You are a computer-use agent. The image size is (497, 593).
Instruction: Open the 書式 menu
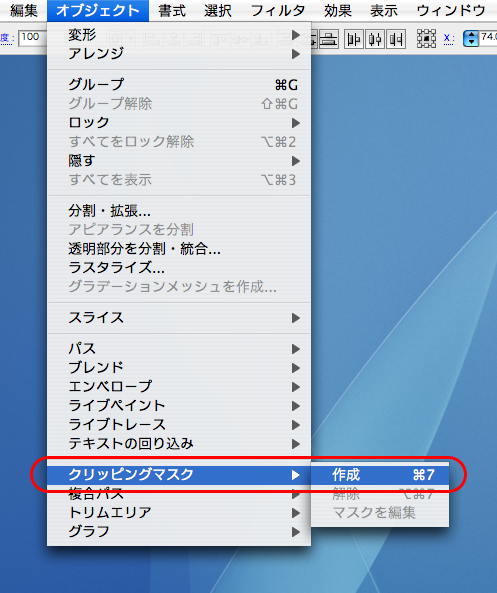[172, 10]
